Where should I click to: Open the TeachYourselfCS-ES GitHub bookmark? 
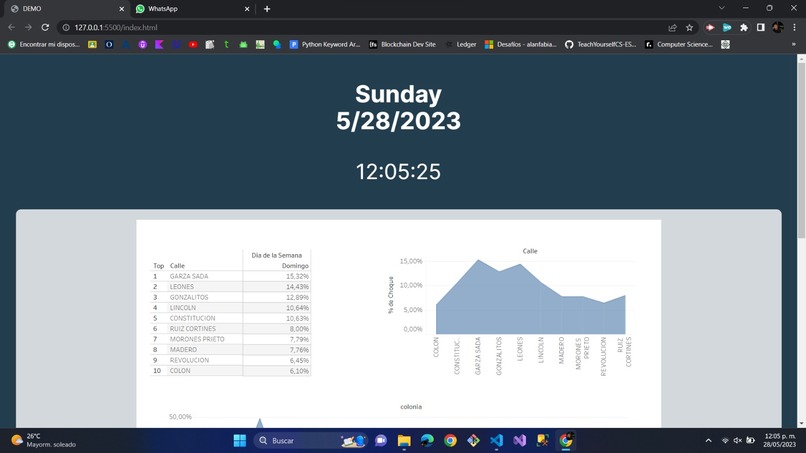tap(600, 44)
